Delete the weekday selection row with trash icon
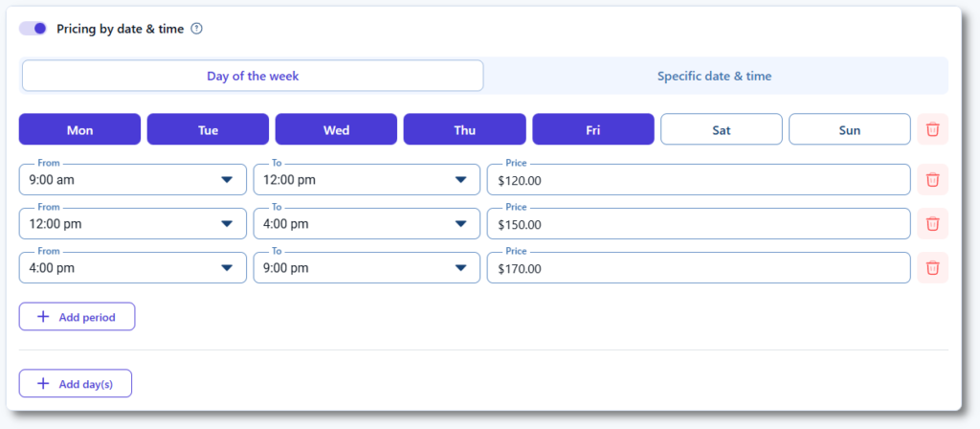Viewport: 980px width, 429px height. click(x=932, y=129)
